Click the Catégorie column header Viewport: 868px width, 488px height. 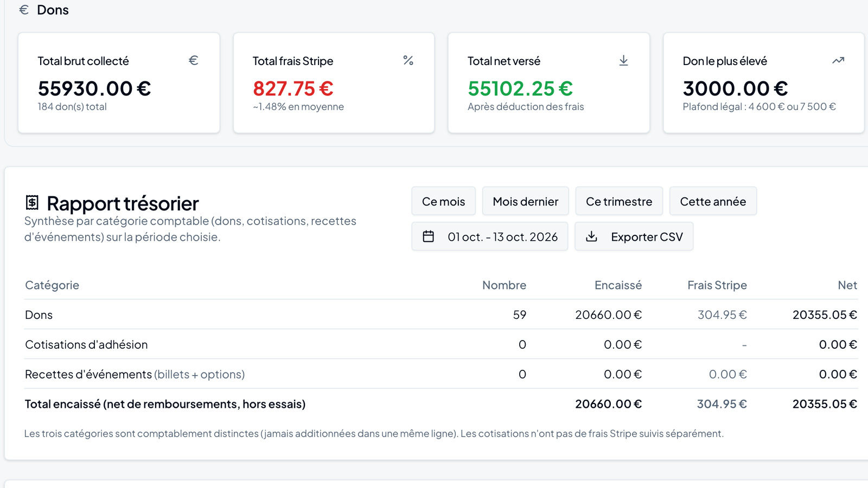point(52,285)
